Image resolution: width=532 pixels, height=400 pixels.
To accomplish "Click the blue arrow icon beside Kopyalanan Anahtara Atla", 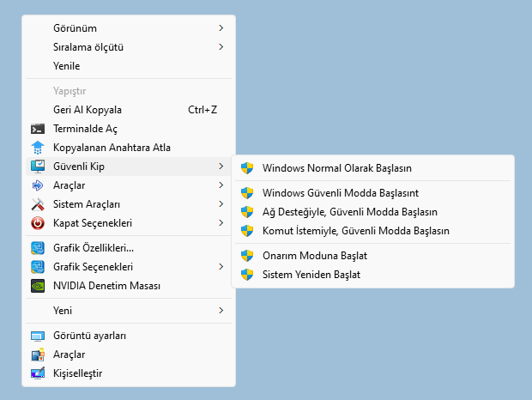I will [x=38, y=148].
